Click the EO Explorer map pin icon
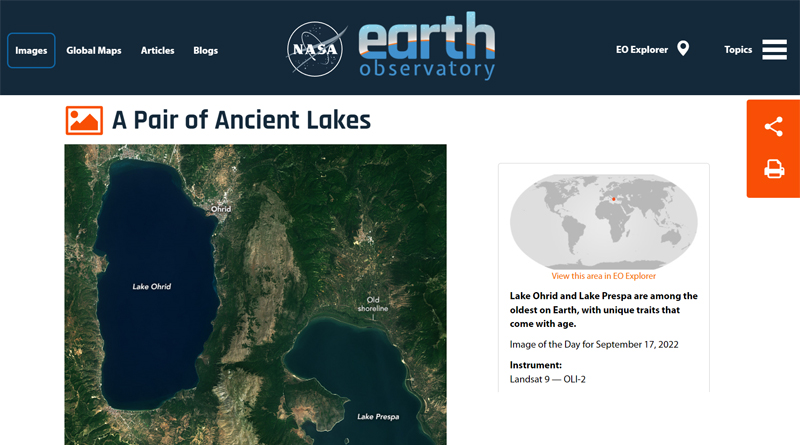 tap(683, 48)
